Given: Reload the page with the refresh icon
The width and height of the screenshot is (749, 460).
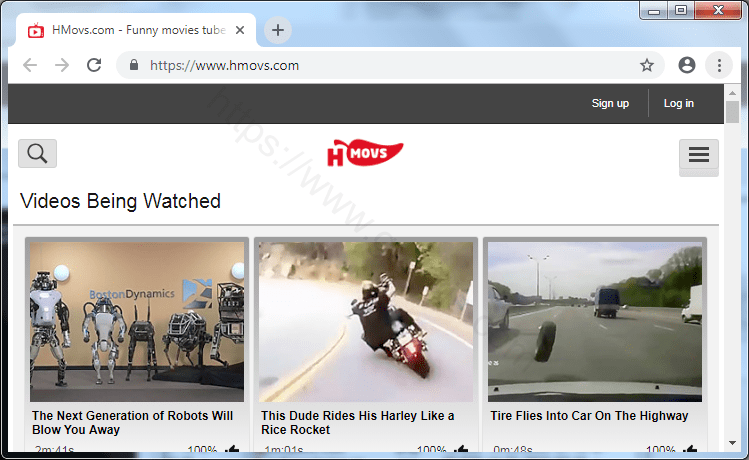Looking at the screenshot, I should [94, 65].
